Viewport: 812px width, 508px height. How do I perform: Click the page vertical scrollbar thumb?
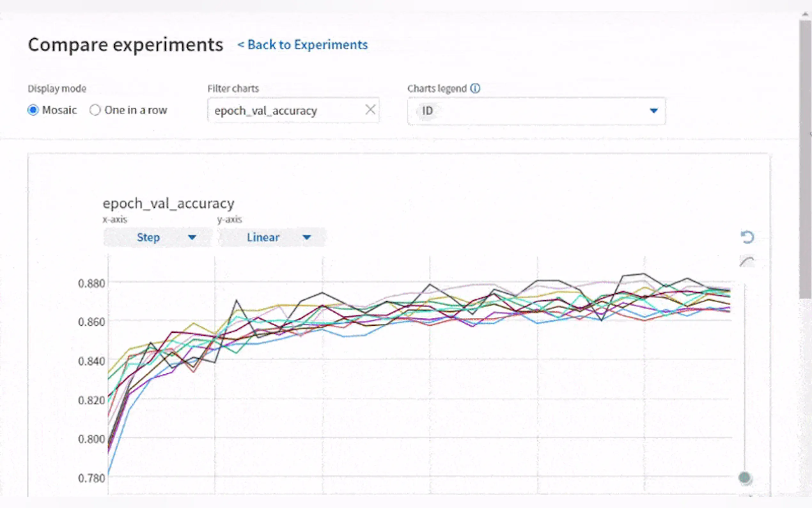click(805, 158)
